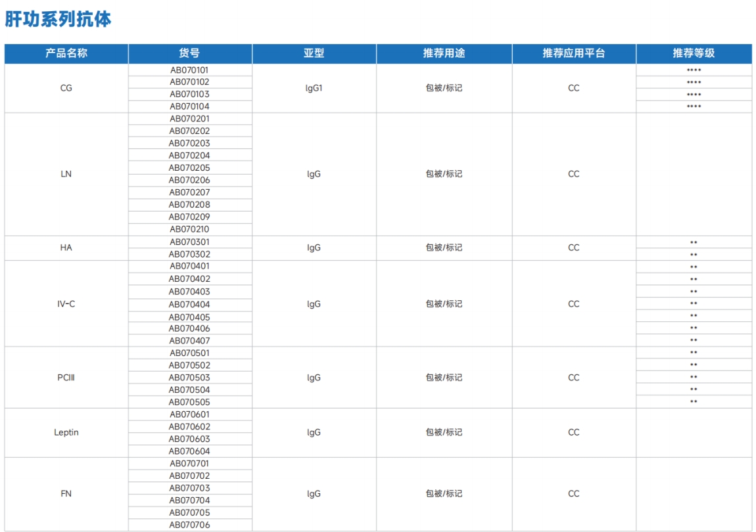Image resolution: width=756 pixels, height=532 pixels.
Task: Select the CG product name cell
Action: tap(66, 88)
